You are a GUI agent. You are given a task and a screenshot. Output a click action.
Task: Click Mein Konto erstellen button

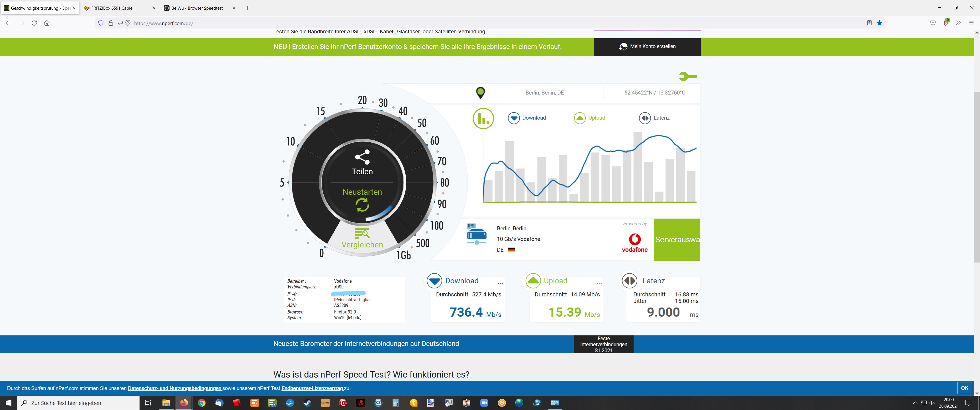[x=647, y=47]
